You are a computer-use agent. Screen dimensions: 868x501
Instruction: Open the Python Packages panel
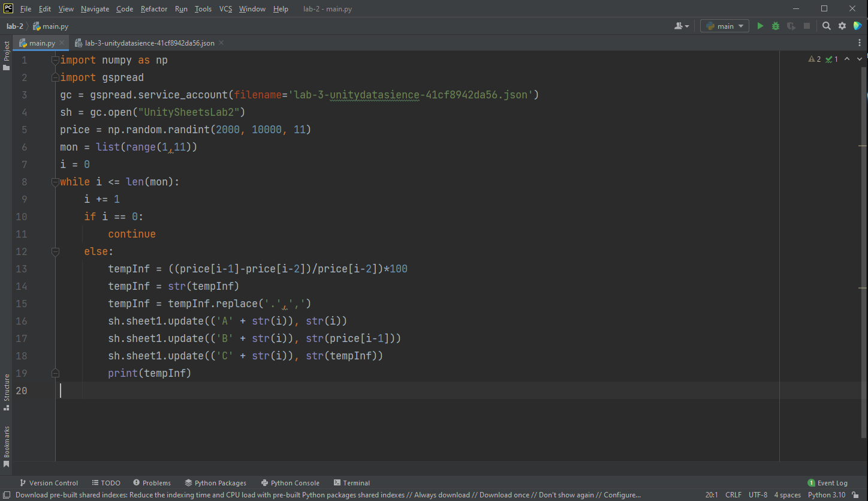[x=216, y=482]
